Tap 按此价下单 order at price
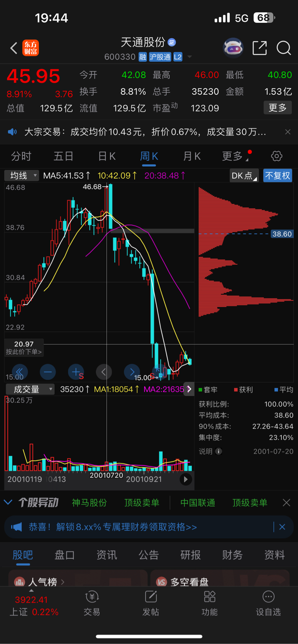The height and width of the screenshot is (644, 298). click(24, 348)
